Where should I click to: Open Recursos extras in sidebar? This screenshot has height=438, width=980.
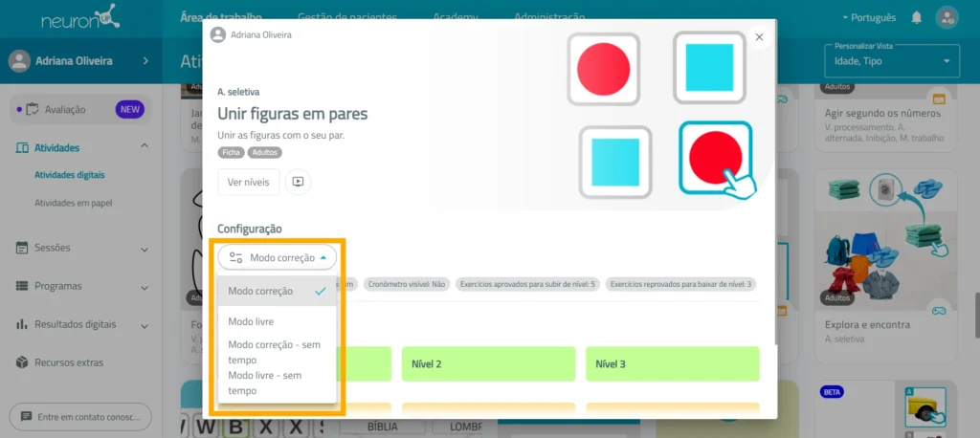pos(69,362)
